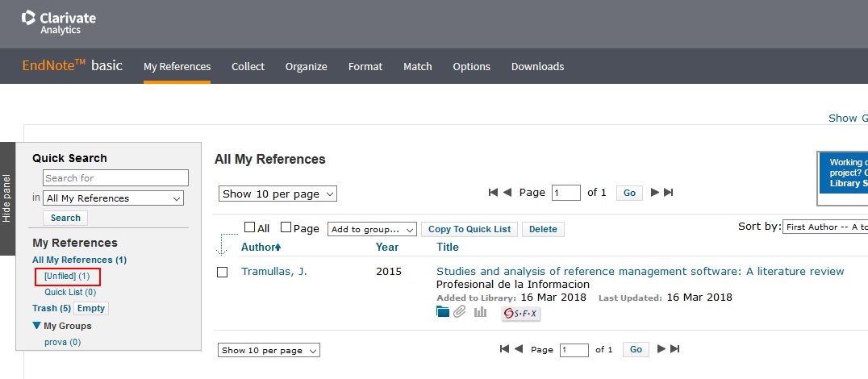Click the Quick Search text field
868x379 pixels.
[x=115, y=178]
